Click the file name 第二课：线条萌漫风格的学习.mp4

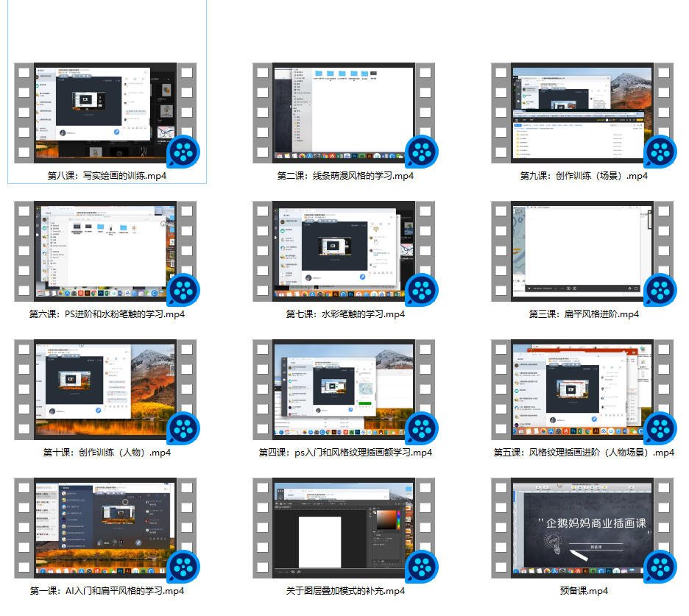pos(345,176)
